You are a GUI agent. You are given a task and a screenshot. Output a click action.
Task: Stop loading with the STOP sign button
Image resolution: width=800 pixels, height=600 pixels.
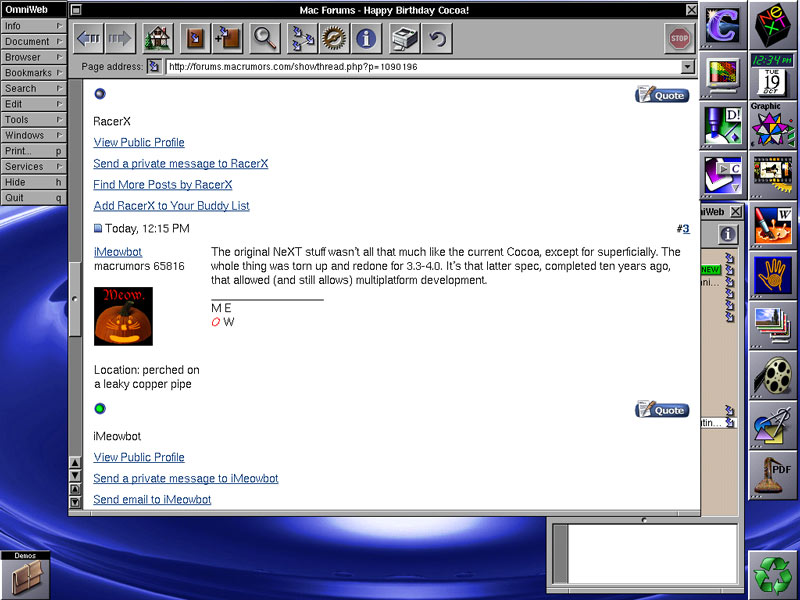pyautogui.click(x=680, y=38)
